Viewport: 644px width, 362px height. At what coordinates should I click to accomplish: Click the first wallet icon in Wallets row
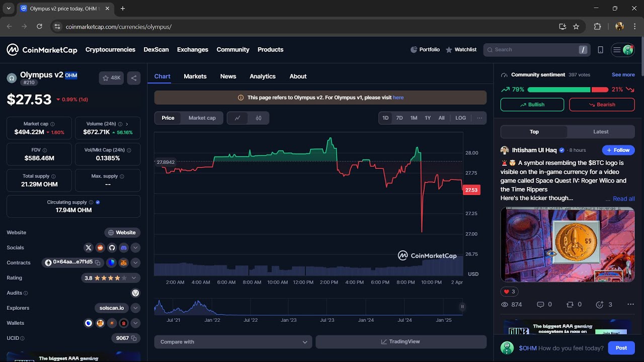point(89,323)
